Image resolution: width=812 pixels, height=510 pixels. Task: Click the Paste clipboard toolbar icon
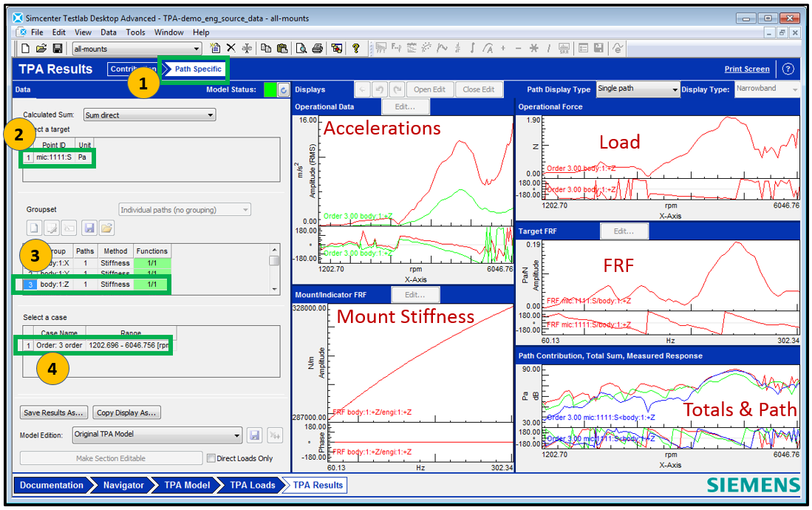click(282, 48)
